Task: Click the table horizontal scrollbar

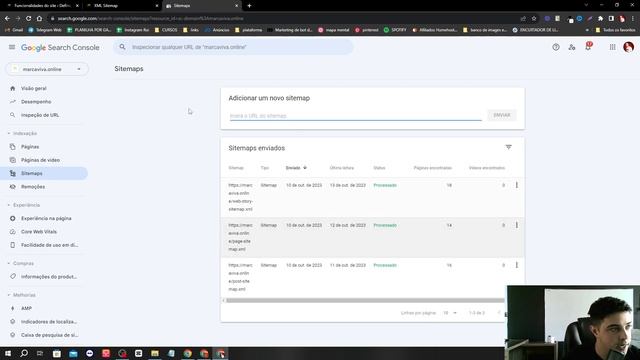Action: click(x=365, y=300)
